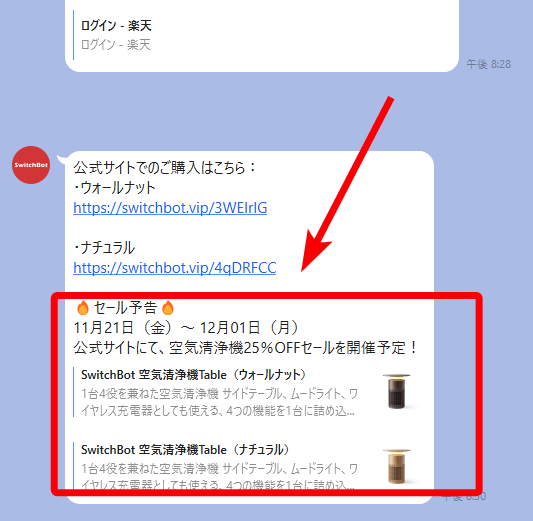Click the natural air purifier product thumbnail
This screenshot has height=521, width=533.
tap(396, 466)
